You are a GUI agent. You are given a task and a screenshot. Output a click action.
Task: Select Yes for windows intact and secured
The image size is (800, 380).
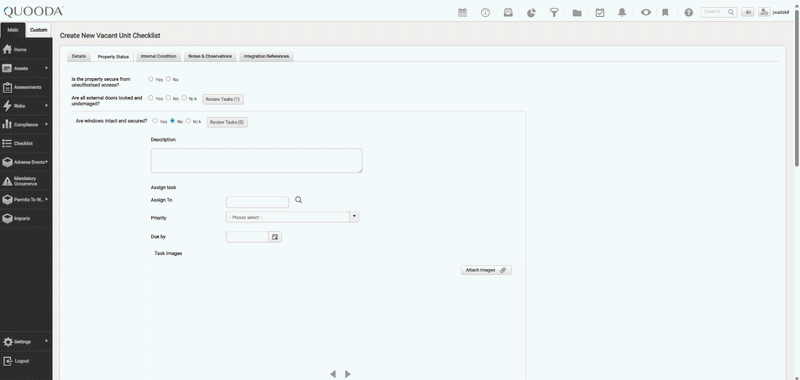tap(155, 121)
